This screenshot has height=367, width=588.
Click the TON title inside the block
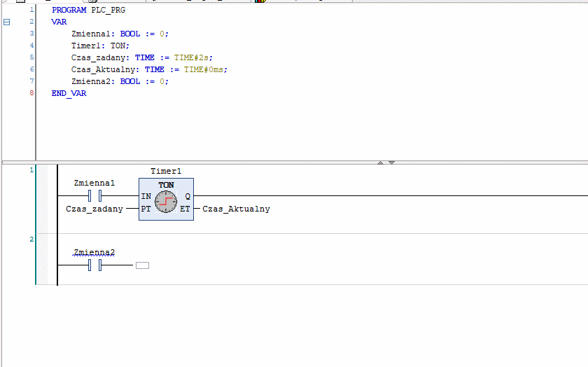pyautogui.click(x=166, y=185)
